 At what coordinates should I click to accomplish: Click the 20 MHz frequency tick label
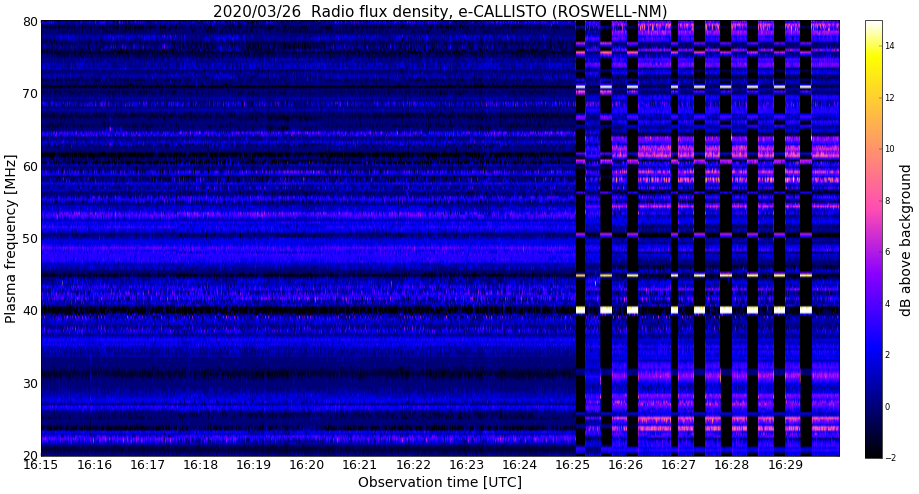30,455
